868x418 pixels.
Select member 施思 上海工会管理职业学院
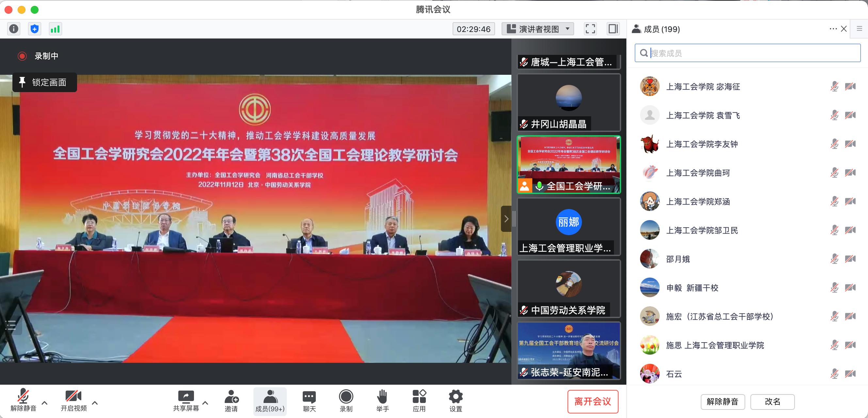point(747,345)
